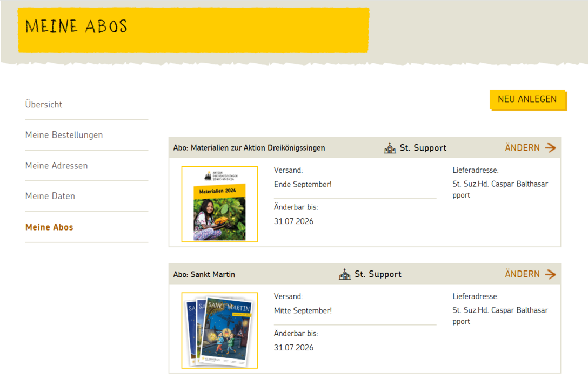Click the 31.07.2026 date in Dreikönigssingen card
This screenshot has width=588, height=386.
[x=293, y=221]
